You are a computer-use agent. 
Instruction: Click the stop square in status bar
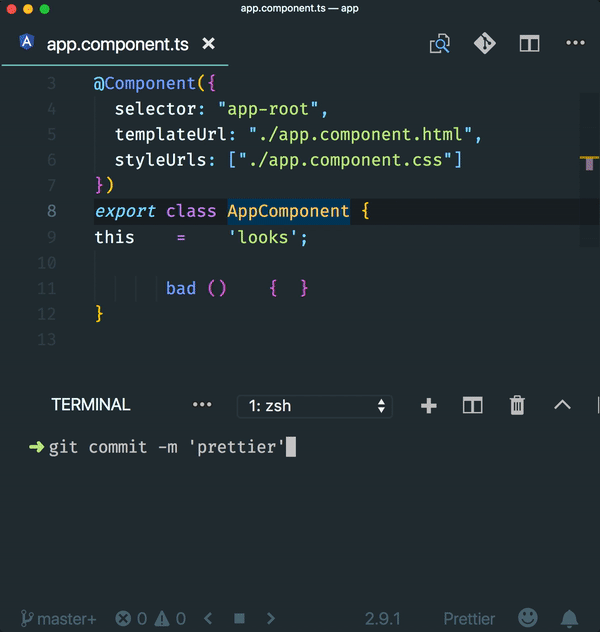(239, 618)
